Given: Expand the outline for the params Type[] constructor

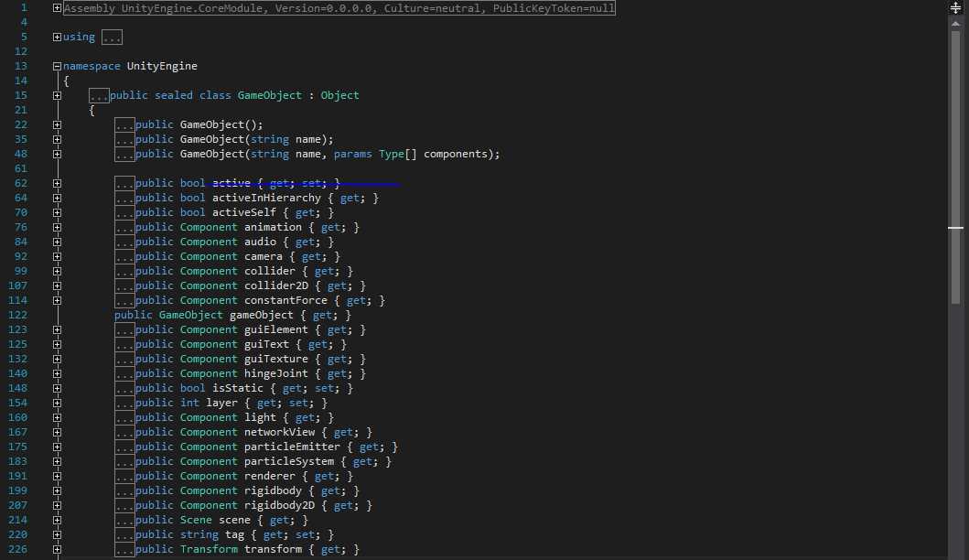Looking at the screenshot, I should [x=57, y=154].
